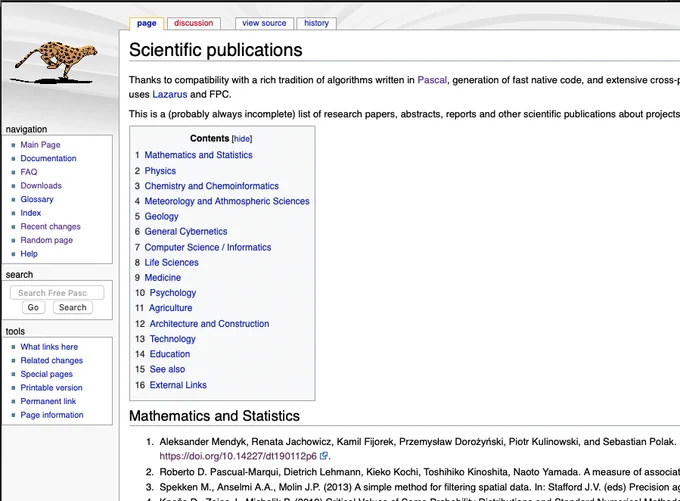Jump to Mathematics and Statistics section

(x=198, y=155)
